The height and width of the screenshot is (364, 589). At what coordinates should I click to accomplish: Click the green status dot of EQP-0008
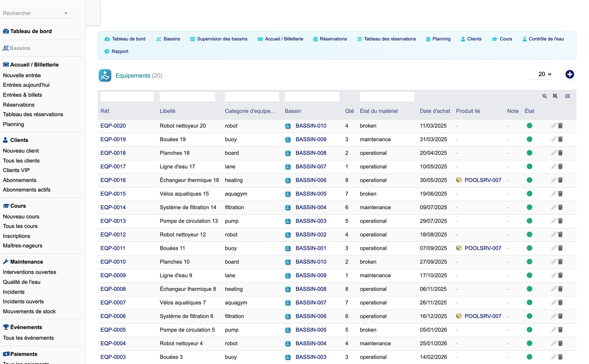point(529,289)
